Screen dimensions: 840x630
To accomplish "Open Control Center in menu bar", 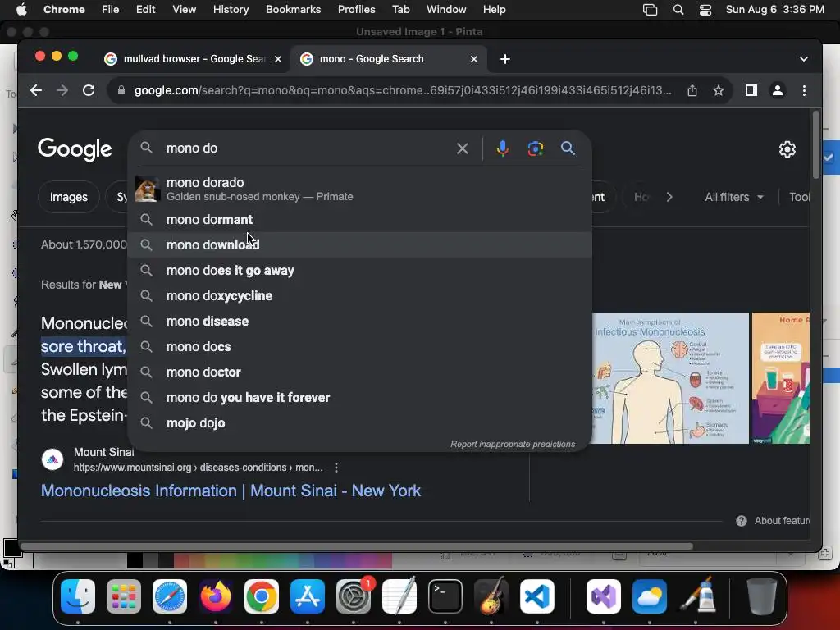I will (705, 10).
